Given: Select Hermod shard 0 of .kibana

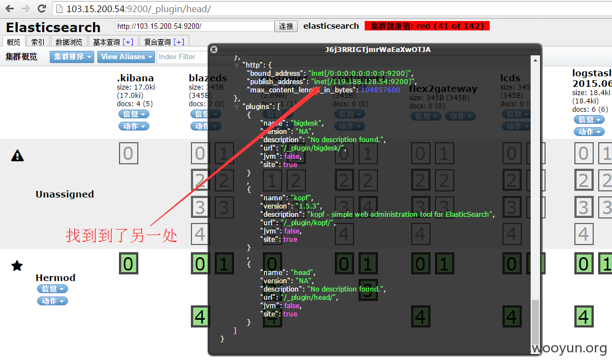Looking at the screenshot, I should point(128,264).
